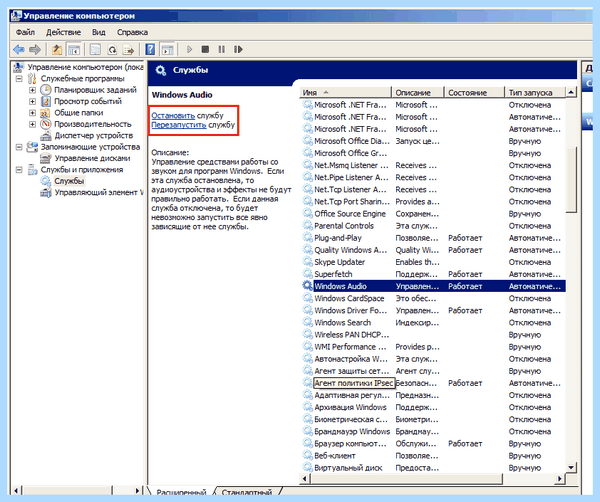Viewport: 600px width, 502px height.
Task: Click the Back arrow toolbar icon
Action: pos(19,49)
